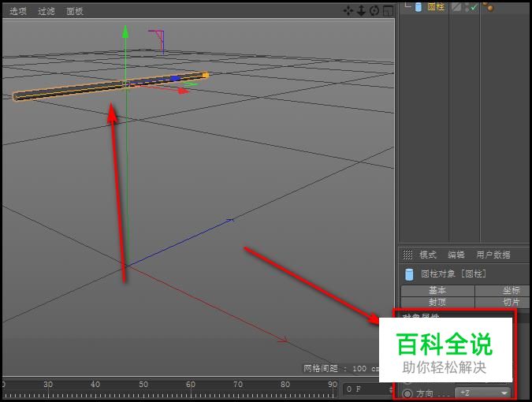Click the blue Z-axis handle of the gizmo

176,78
